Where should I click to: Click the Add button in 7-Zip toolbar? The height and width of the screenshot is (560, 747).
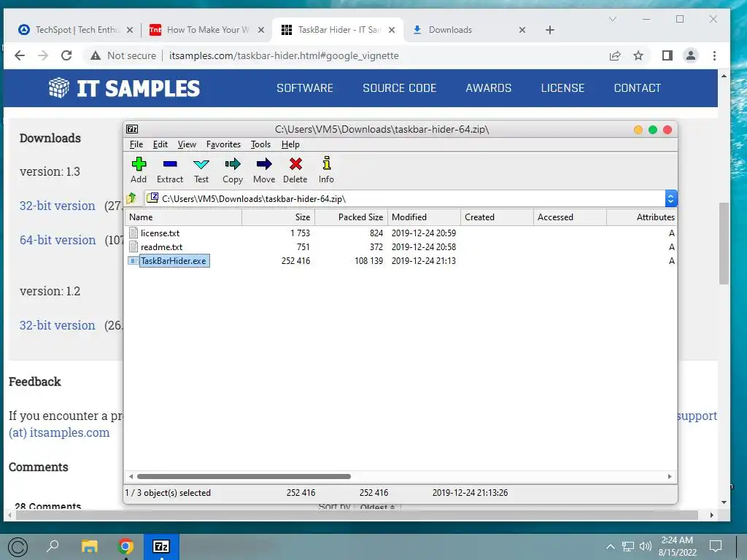coord(139,170)
